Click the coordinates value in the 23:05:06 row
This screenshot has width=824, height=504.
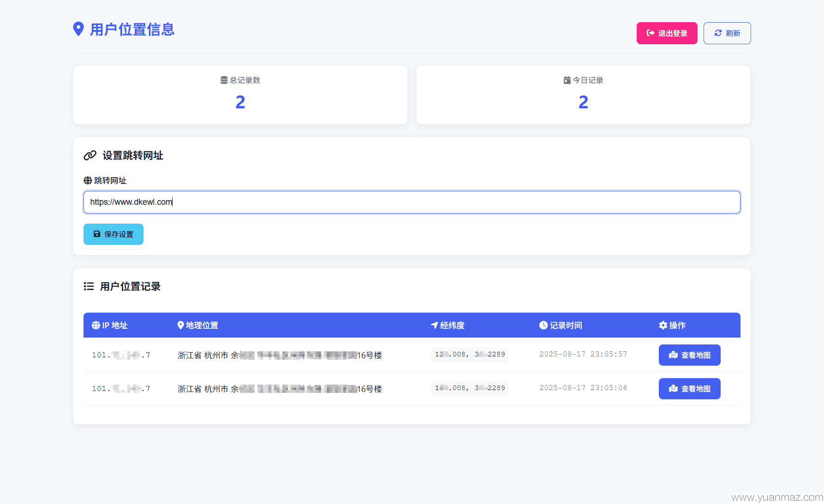(x=470, y=388)
